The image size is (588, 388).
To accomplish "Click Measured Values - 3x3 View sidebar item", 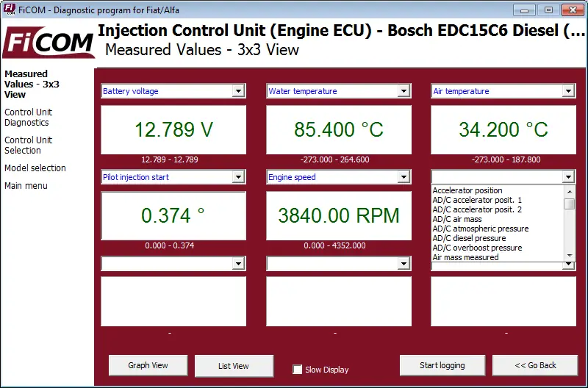I will [x=32, y=84].
